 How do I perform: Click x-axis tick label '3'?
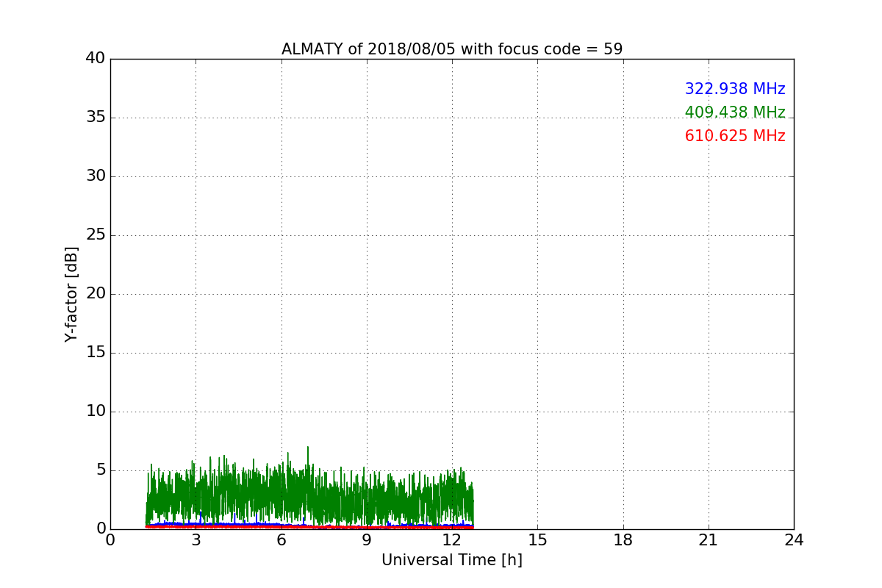[x=196, y=540]
